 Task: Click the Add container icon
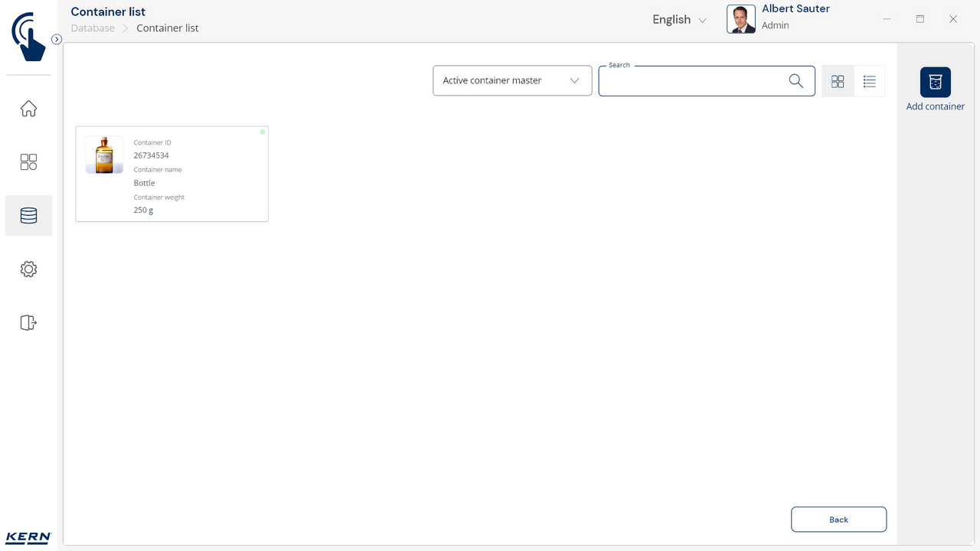click(935, 83)
